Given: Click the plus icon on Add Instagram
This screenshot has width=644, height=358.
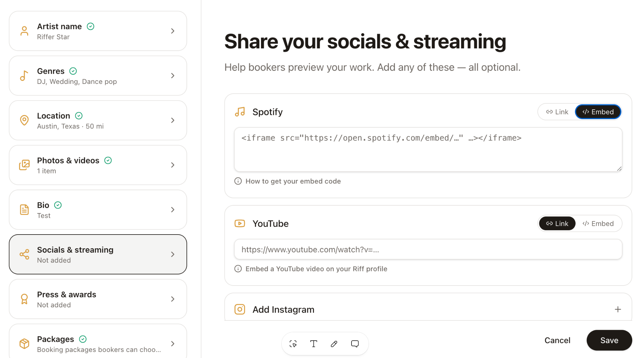Looking at the screenshot, I should pyautogui.click(x=618, y=309).
